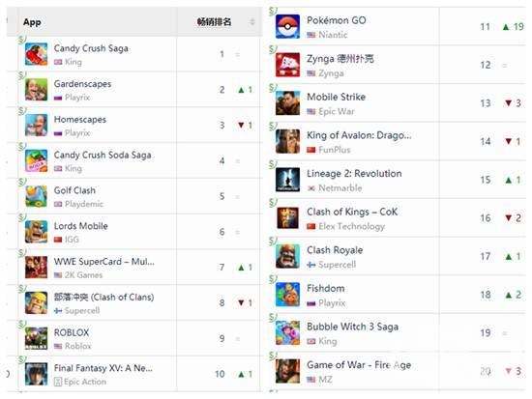This screenshot has height=399, width=532.
Task: Sort by the 畅销排名 column arrows
Action: 252,22
